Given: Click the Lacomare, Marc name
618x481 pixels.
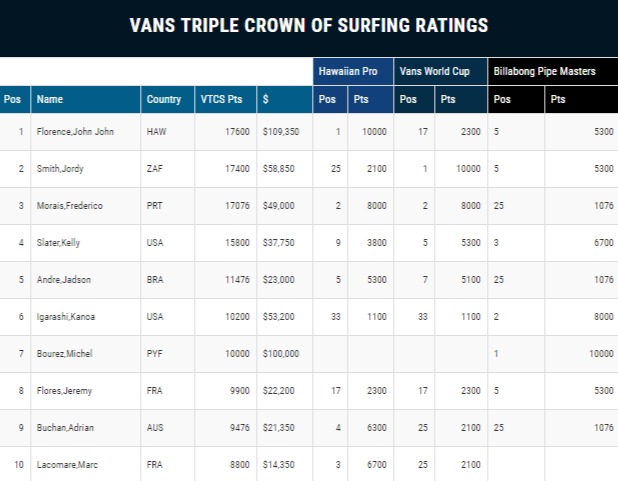Looking at the screenshot, I should (x=66, y=465).
